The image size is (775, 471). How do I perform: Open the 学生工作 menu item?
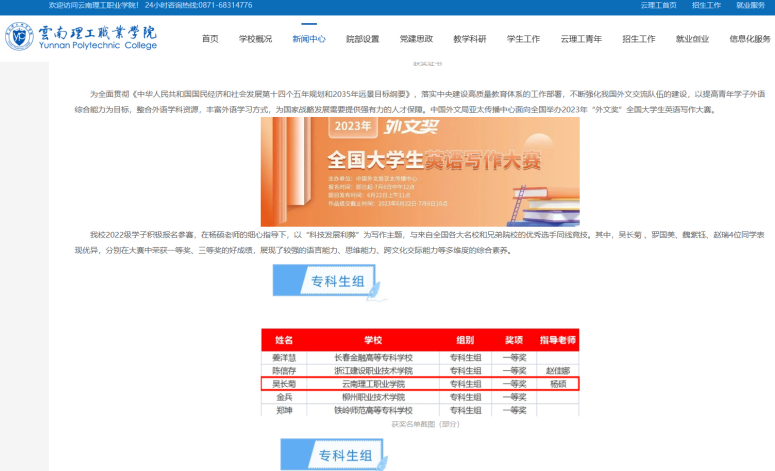[x=523, y=39]
